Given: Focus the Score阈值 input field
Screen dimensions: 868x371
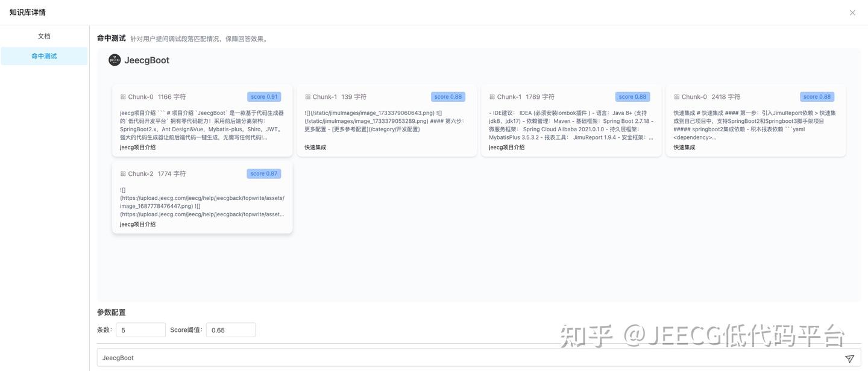Looking at the screenshot, I should (231, 330).
